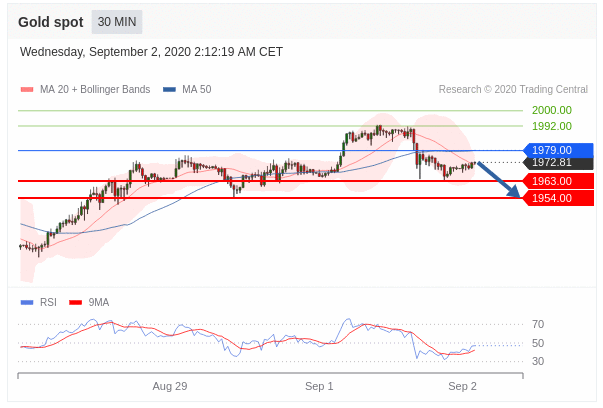Viewport: 603px width, 408px height.
Task: Click the 1972.81 current price tag
Action: [x=558, y=163]
